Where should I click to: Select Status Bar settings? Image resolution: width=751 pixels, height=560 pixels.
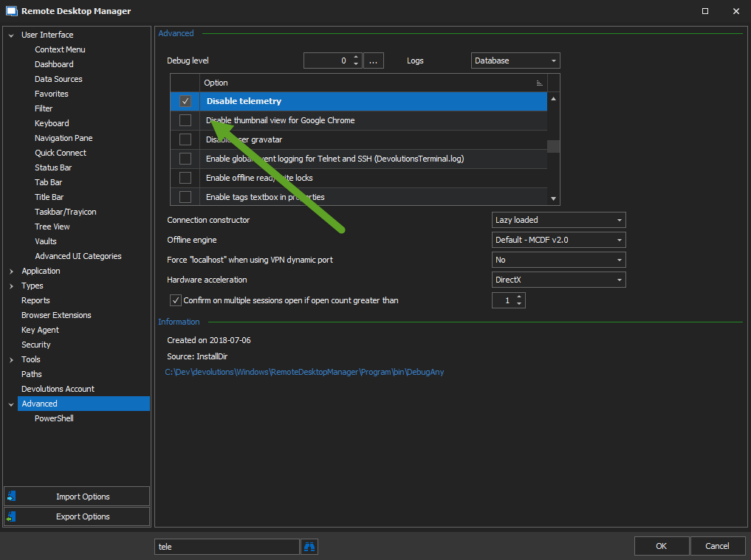(x=53, y=167)
